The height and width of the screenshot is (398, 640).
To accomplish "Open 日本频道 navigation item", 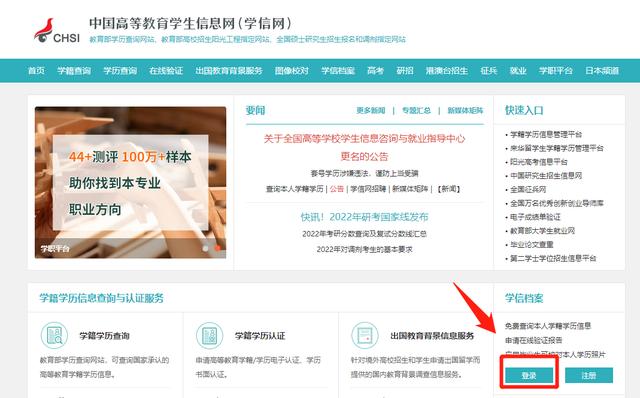I will pos(602,71).
